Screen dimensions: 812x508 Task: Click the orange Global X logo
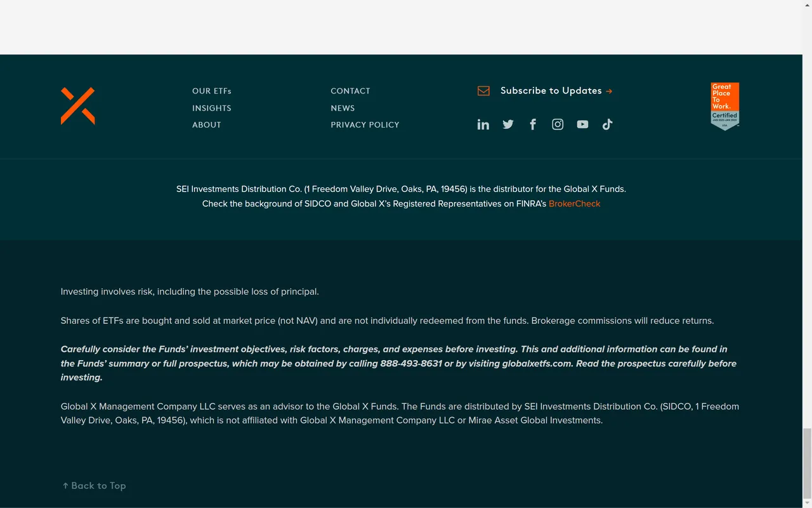[77, 105]
